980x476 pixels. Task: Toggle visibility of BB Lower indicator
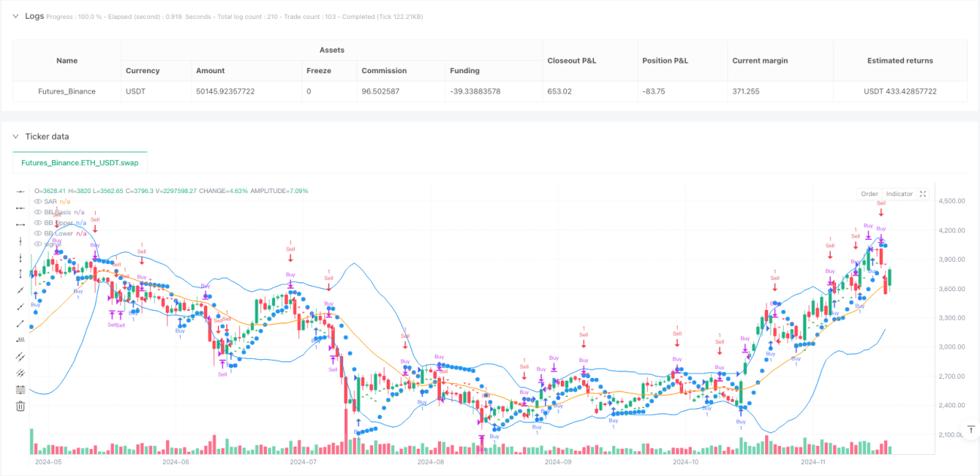[x=38, y=233]
